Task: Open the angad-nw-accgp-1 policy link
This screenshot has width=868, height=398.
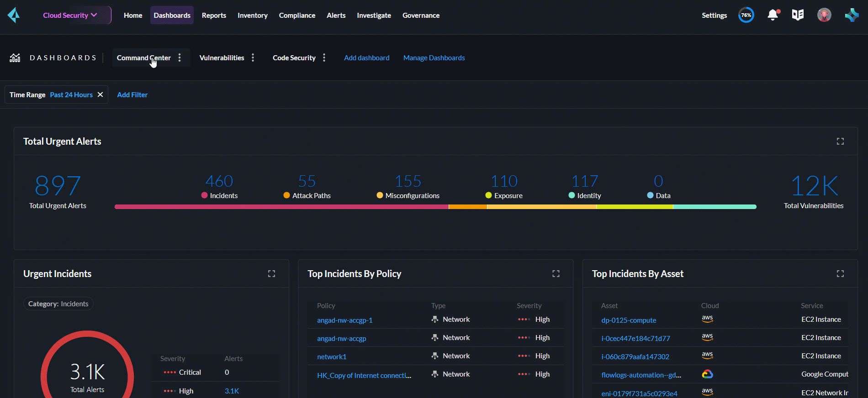Action: point(344,320)
